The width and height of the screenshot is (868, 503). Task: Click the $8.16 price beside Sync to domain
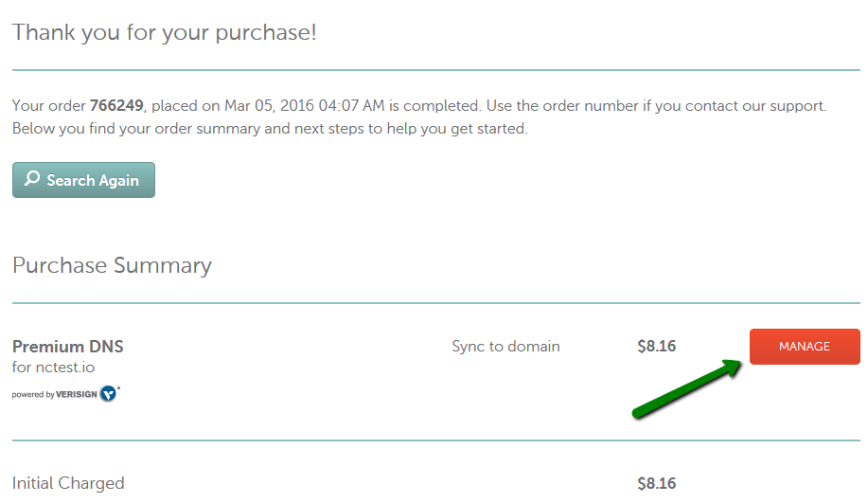657,347
